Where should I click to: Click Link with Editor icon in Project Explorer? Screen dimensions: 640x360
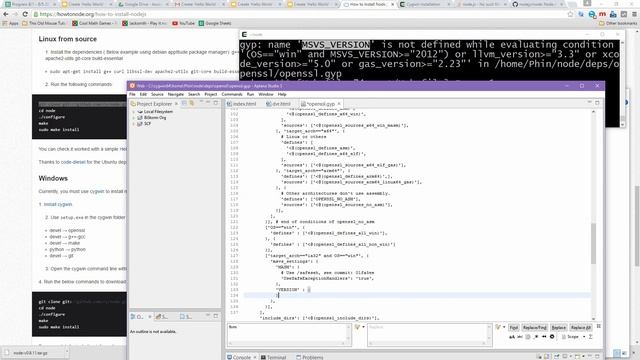point(192,103)
